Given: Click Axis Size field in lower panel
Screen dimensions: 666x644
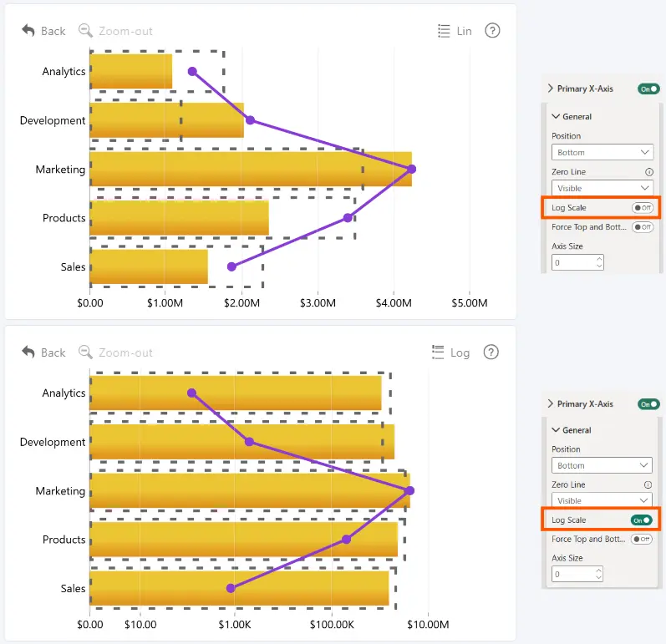Looking at the screenshot, I should [577, 574].
